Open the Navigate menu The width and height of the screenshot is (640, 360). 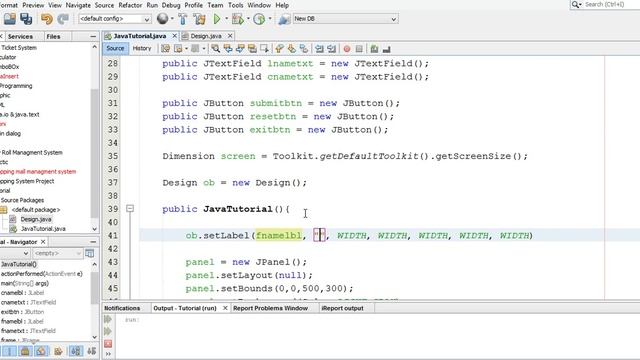(78, 5)
